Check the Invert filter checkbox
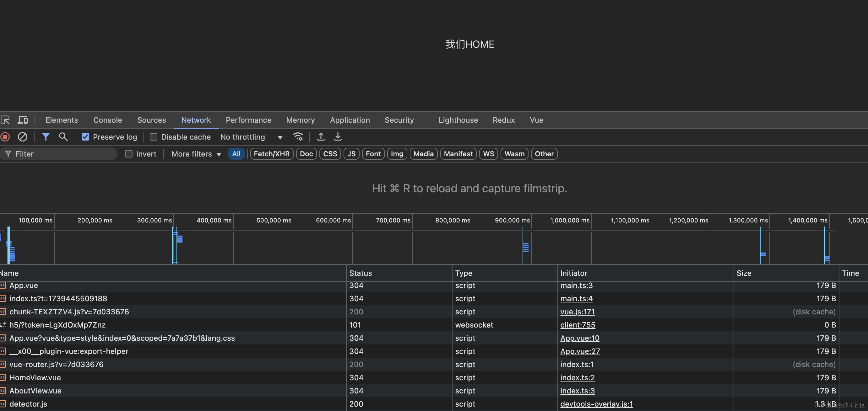The height and width of the screenshot is (411, 868). point(128,154)
